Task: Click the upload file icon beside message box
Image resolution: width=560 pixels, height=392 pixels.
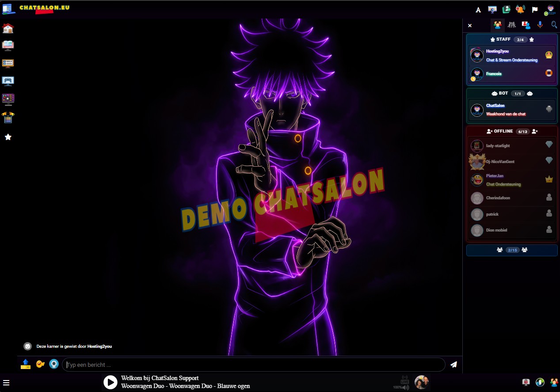Action: (26, 364)
